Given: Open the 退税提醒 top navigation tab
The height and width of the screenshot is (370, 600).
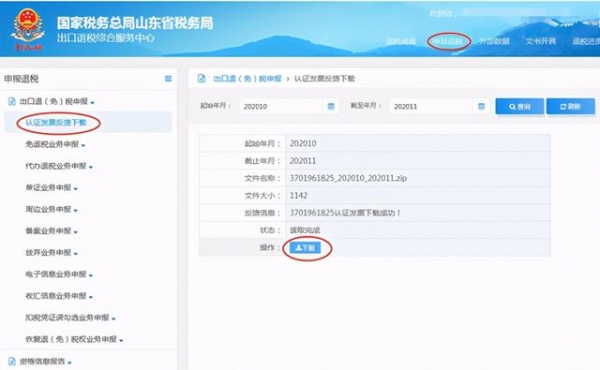Looking at the screenshot, I should pyautogui.click(x=401, y=41).
